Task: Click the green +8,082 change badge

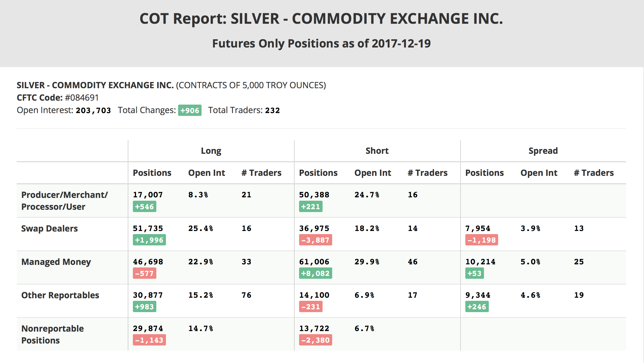Action: click(315, 273)
